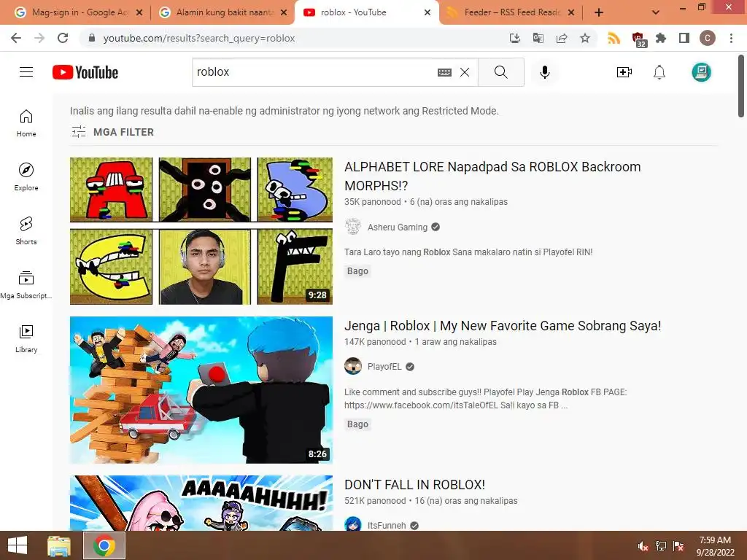This screenshot has width=747, height=560.
Task: Visit the Asheru Gaming channel
Action: tap(398, 227)
